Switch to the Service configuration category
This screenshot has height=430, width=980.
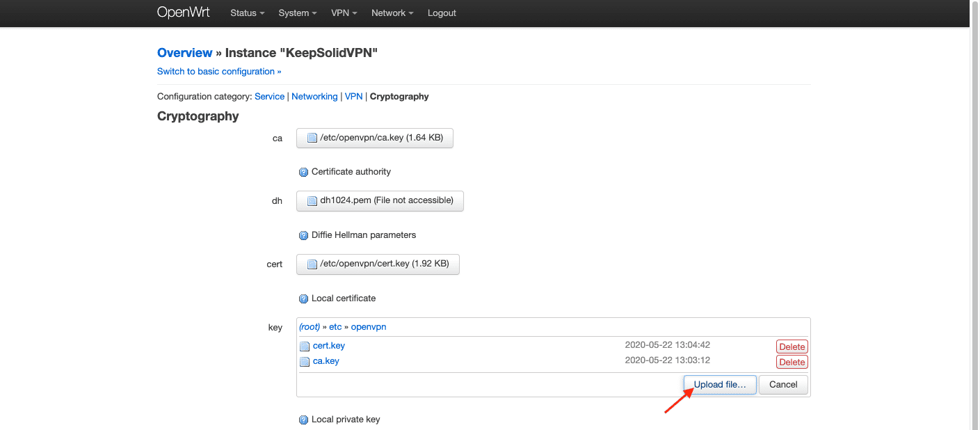[x=269, y=97]
